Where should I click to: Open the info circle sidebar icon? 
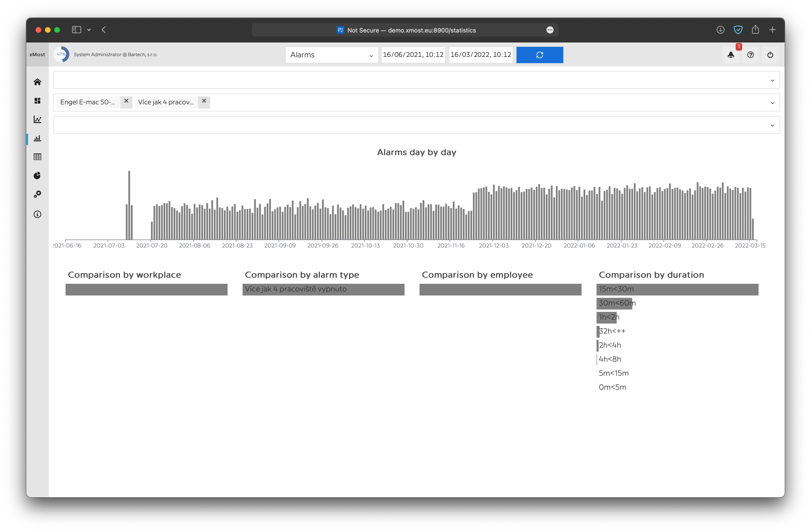[x=37, y=214]
